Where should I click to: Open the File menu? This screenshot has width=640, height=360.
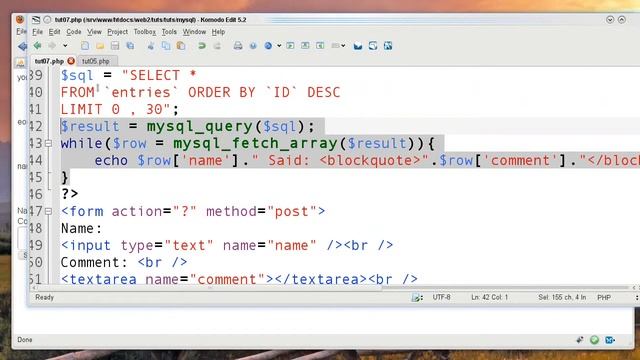point(38,32)
